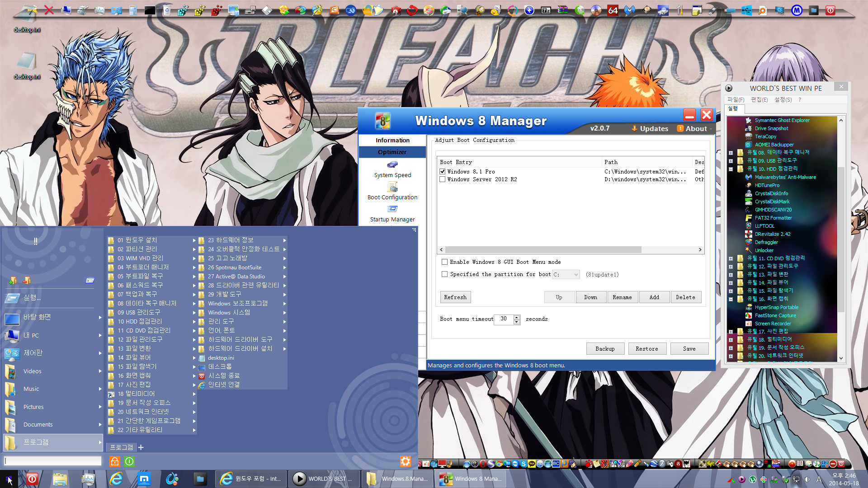The height and width of the screenshot is (488, 868).
Task: Backup boot configuration
Action: tap(605, 349)
